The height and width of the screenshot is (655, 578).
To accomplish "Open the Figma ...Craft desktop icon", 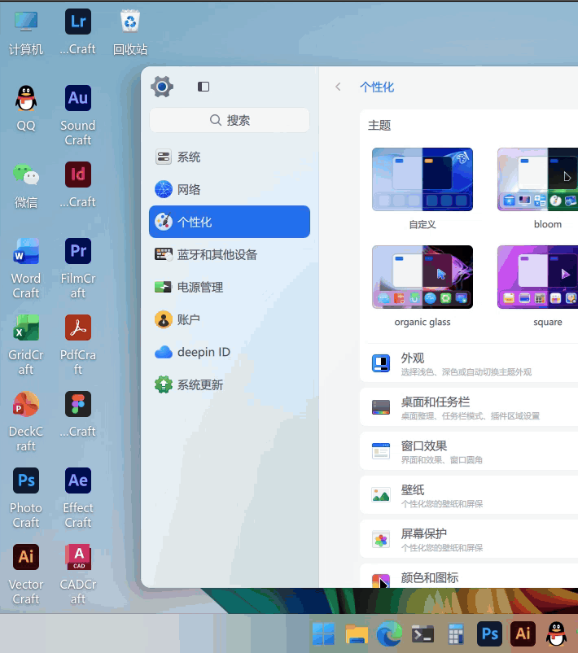I will (78, 415).
